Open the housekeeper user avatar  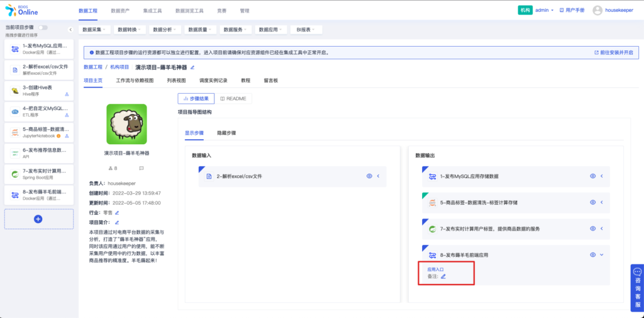point(597,11)
